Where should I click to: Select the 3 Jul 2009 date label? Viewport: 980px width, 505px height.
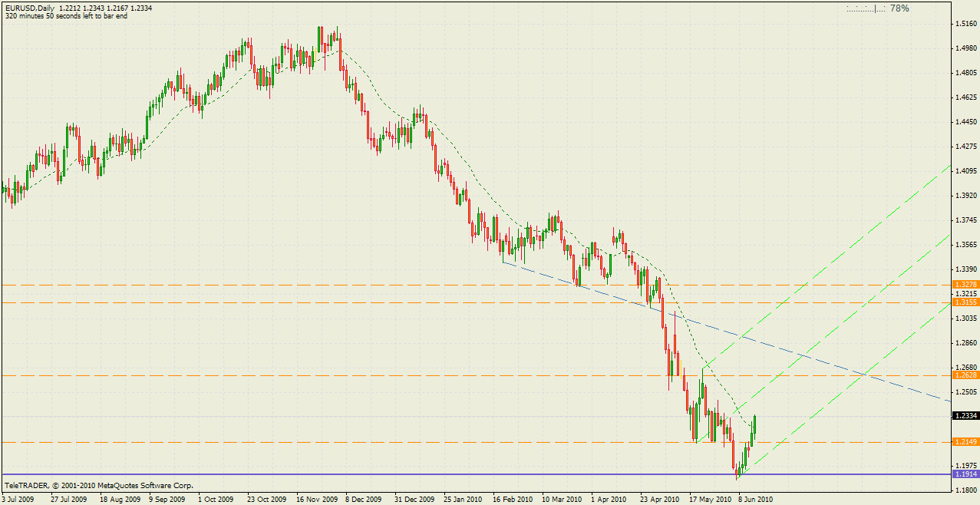[x=18, y=499]
